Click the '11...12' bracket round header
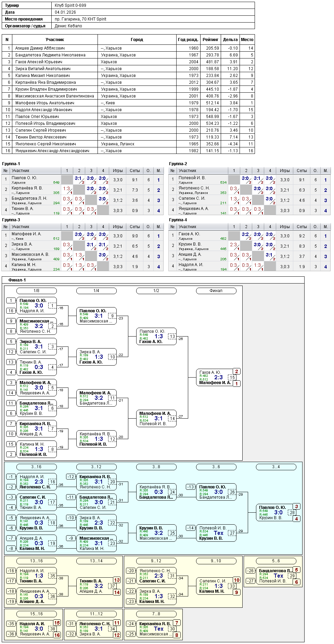This screenshot has width=334, height=644. pos(96,614)
